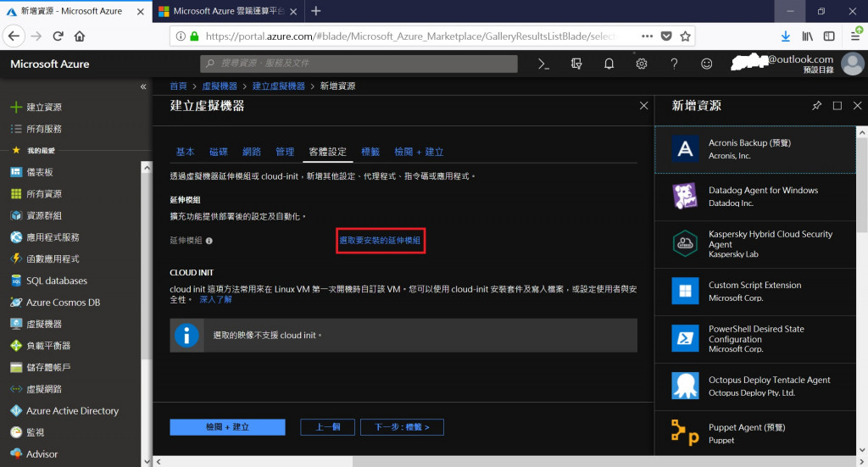Screen dimensions: 868x467
Task: Open 所有資源 in sidebar
Action: point(36,193)
